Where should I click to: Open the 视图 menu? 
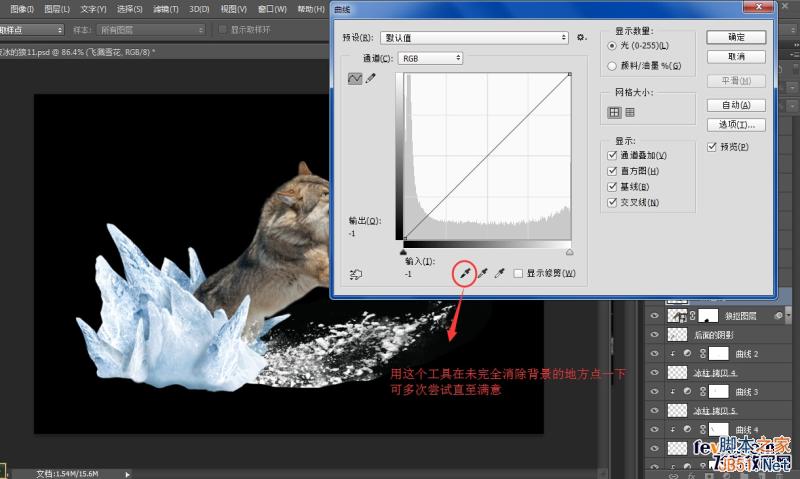click(x=234, y=9)
